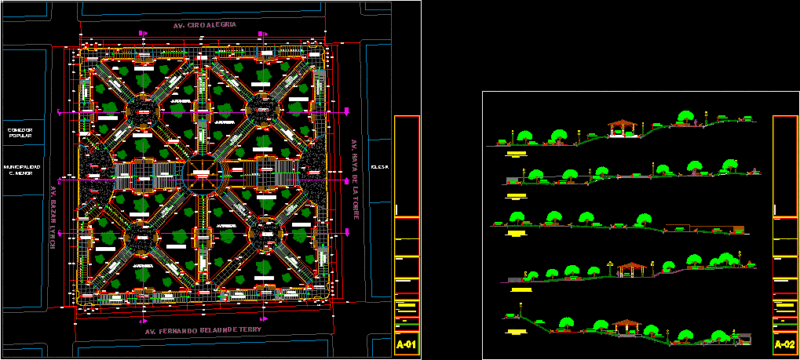Viewport: 800px width, 360px height.
Task: Click the A-01 sheet number tag
Action: click(407, 345)
